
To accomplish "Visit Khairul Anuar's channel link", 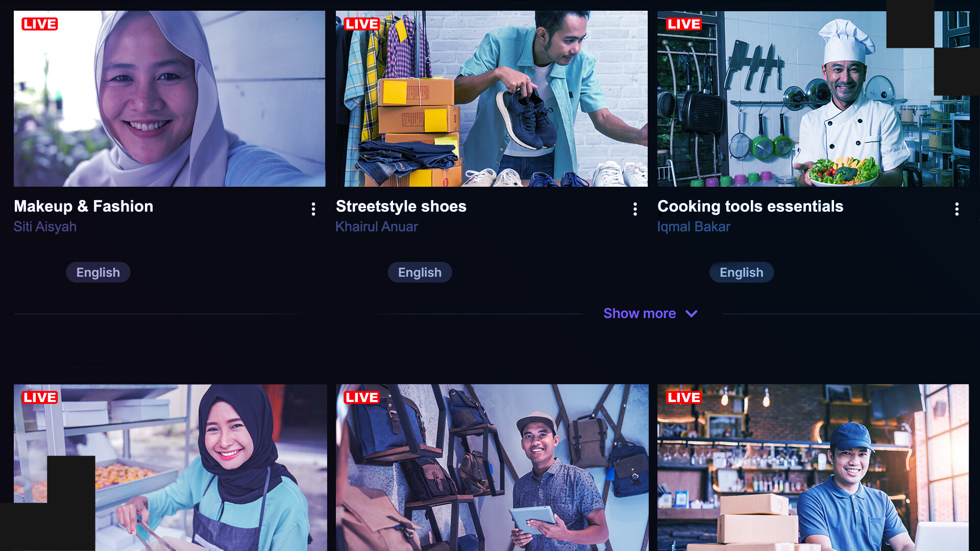I will [376, 227].
